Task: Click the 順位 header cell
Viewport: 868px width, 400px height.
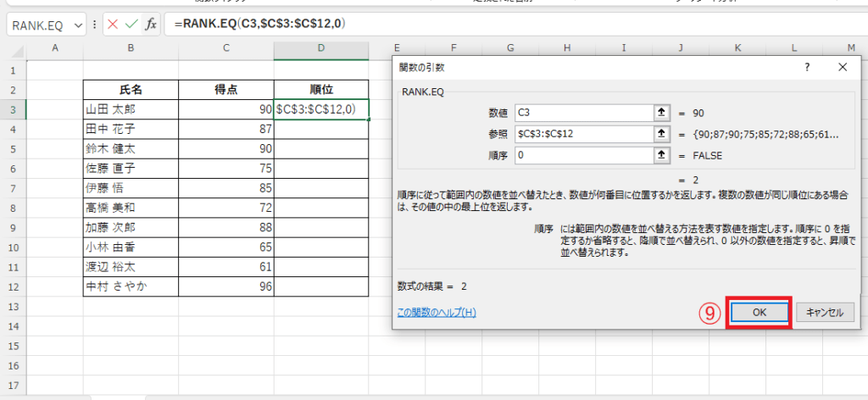Action: tap(321, 90)
